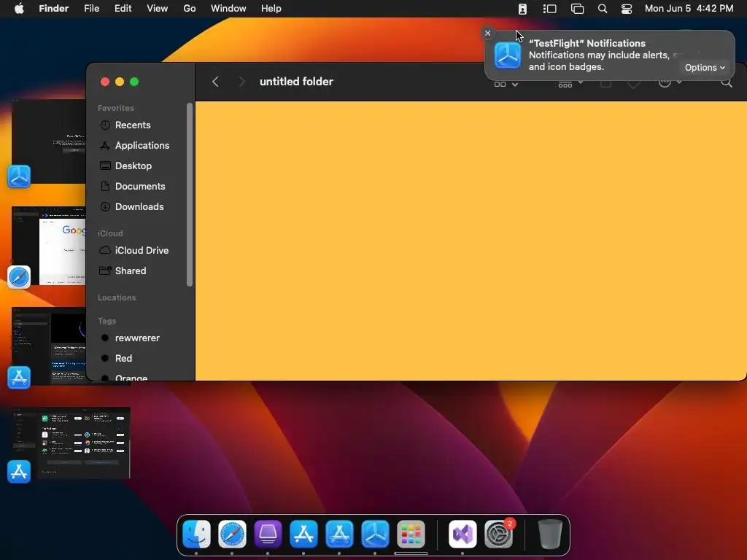Go forward with the right chevron
This screenshot has height=560, width=747.
point(241,82)
